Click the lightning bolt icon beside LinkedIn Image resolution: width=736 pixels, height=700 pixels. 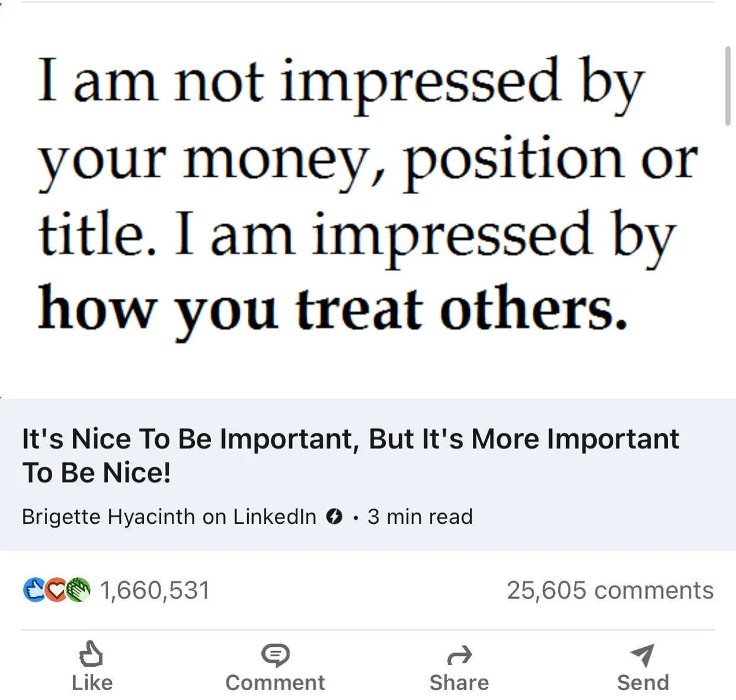click(x=334, y=517)
